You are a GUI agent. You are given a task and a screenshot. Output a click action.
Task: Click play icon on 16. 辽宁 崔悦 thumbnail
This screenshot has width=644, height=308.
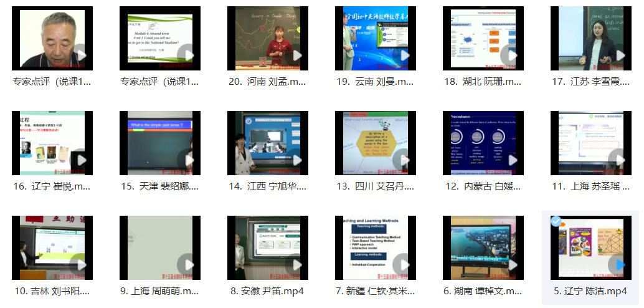point(82,160)
